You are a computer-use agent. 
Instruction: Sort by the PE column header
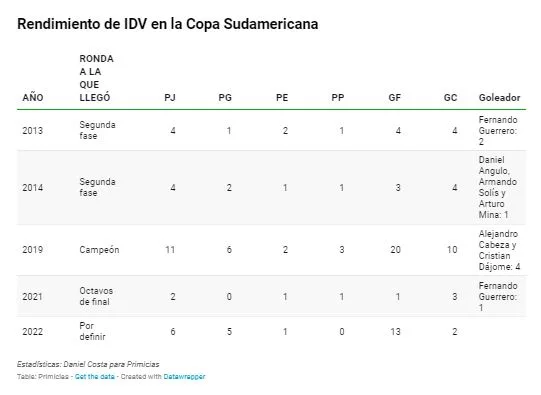pyautogui.click(x=282, y=98)
